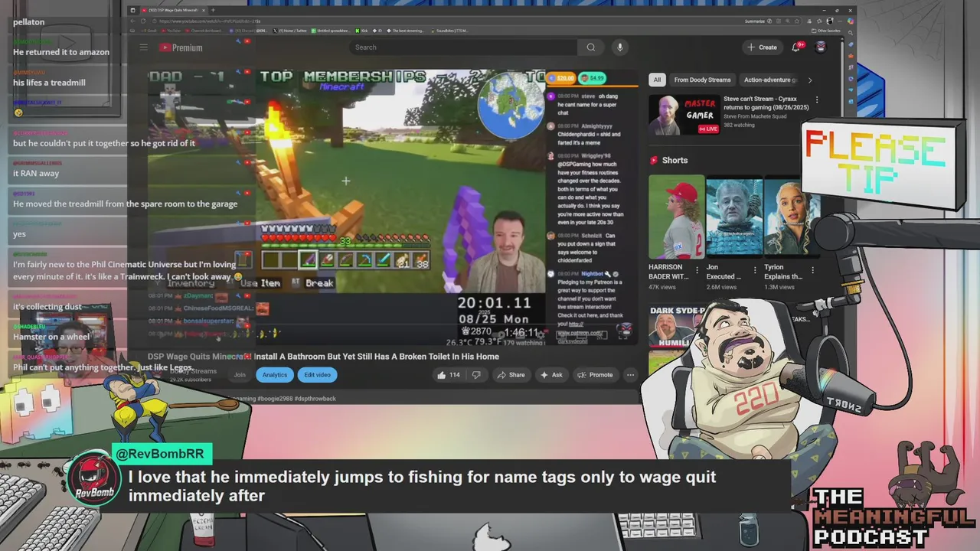980x551 pixels.
Task: Click the YouTube search magnifier button
Action: 591,47
